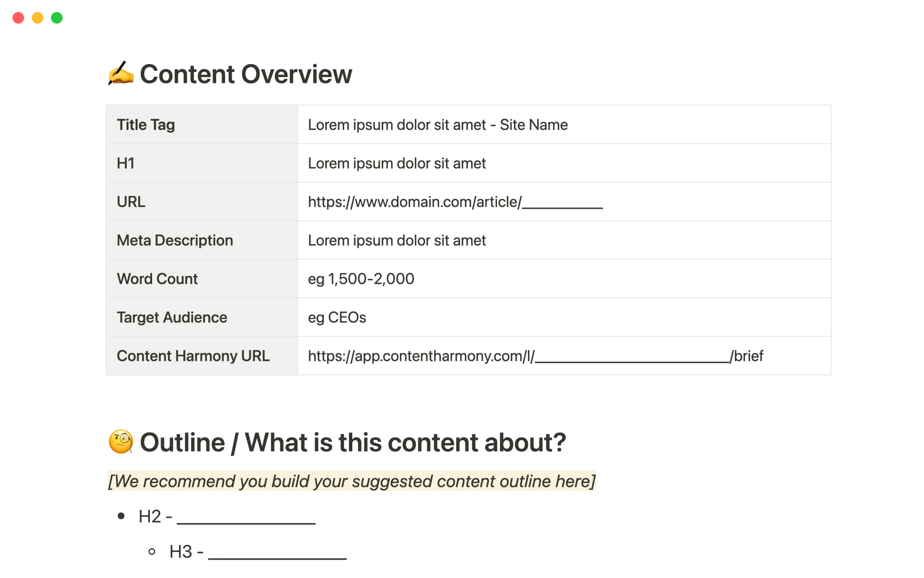Click the Outline section heading text

pos(352,442)
